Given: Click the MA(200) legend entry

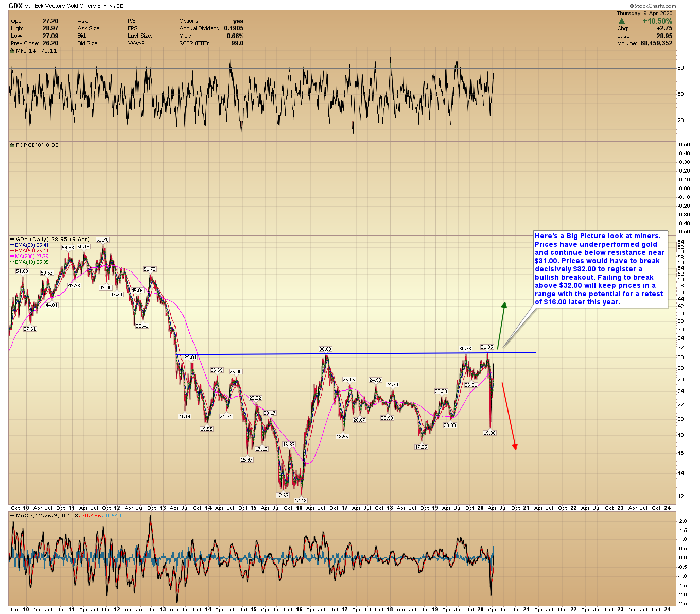Looking at the screenshot, I should 29,257.
